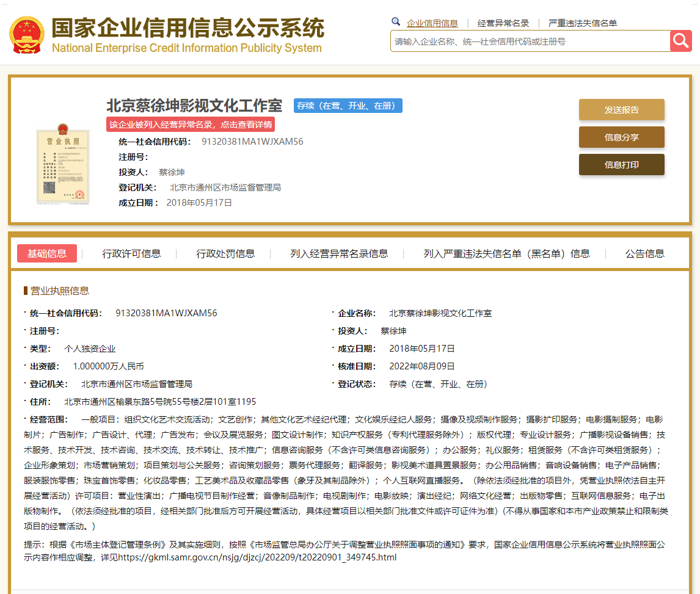The image size is (700, 594).
Task: Click the English title National Enterprise Credit Information Publicity System
Action: click(x=187, y=48)
